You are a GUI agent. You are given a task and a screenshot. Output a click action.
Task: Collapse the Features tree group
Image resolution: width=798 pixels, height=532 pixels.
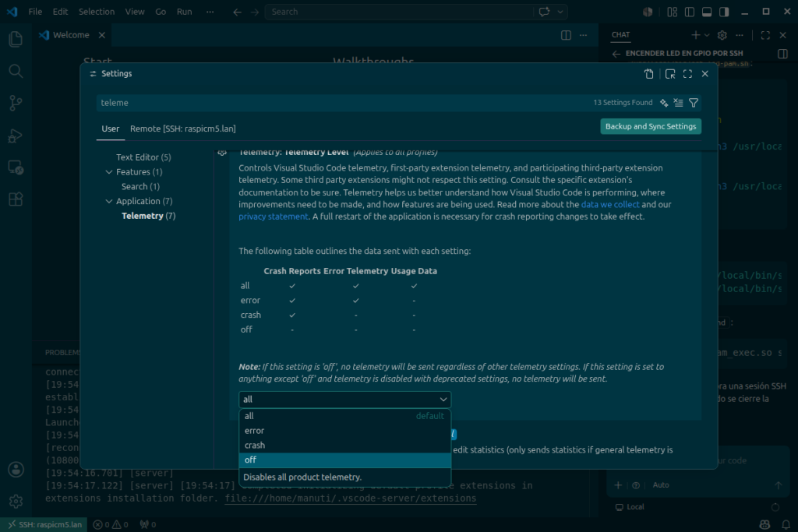(109, 172)
